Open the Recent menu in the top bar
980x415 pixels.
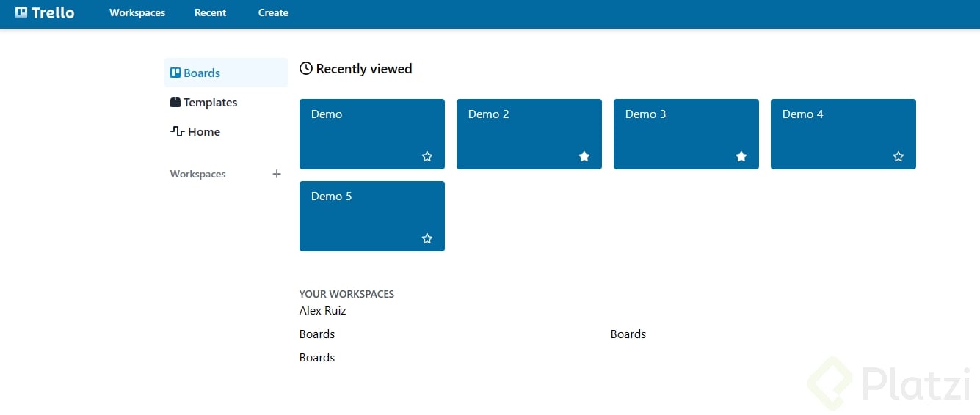coord(210,12)
